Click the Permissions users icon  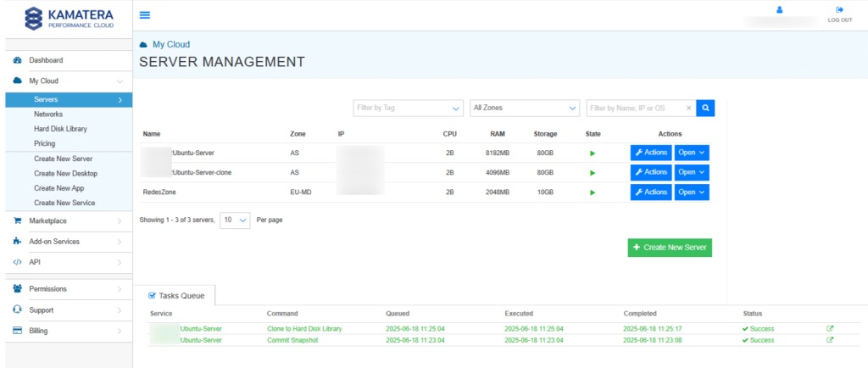pyautogui.click(x=17, y=289)
